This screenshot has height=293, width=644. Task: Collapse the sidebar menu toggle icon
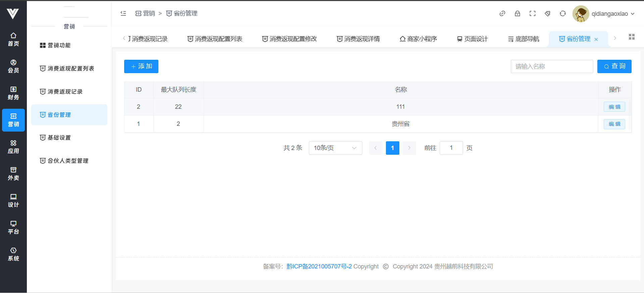123,13
